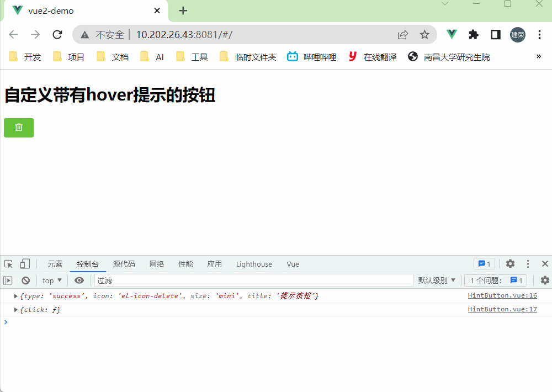
Task: Open the DevTools three-dot more options menu
Action: [528, 264]
